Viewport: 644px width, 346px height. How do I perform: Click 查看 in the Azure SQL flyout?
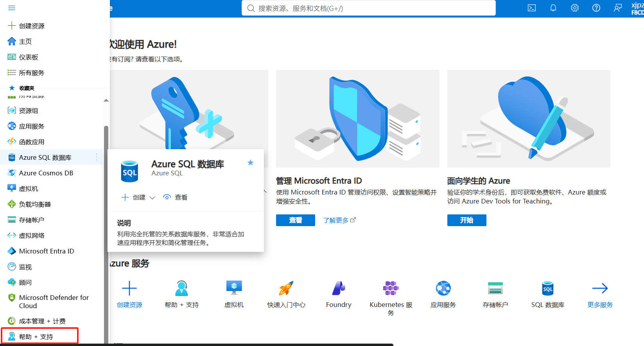click(175, 198)
